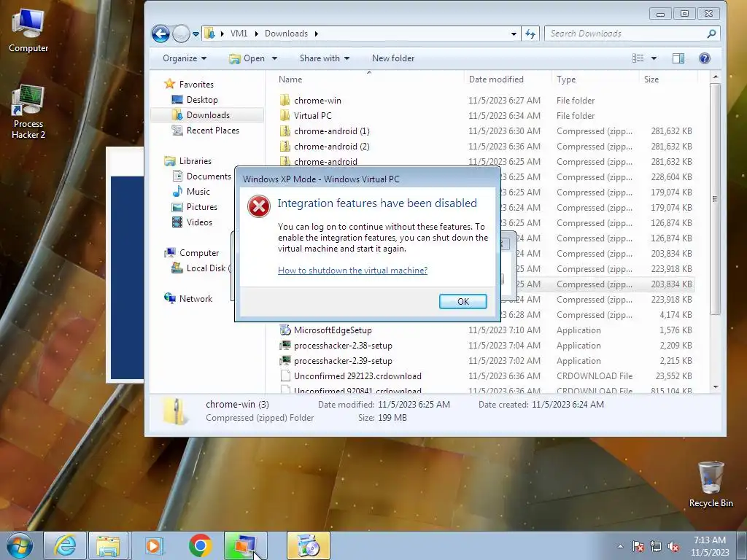The height and width of the screenshot is (560, 747).
Task: Refresh the Downloads folder view
Action: 530,34
